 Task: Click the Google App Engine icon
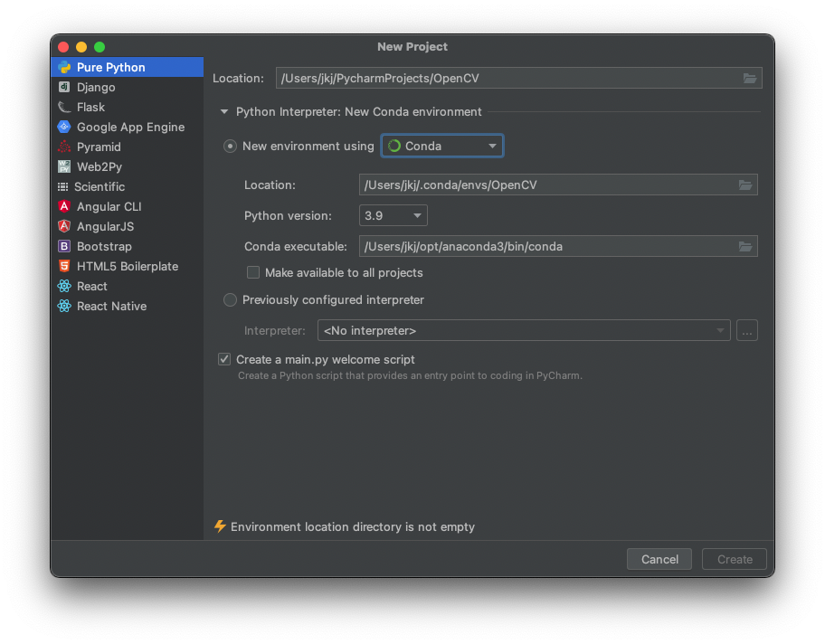[x=64, y=127]
